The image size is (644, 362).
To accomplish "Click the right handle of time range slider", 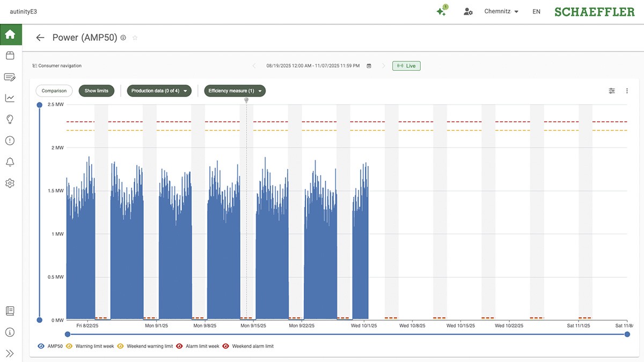I will [x=627, y=335].
